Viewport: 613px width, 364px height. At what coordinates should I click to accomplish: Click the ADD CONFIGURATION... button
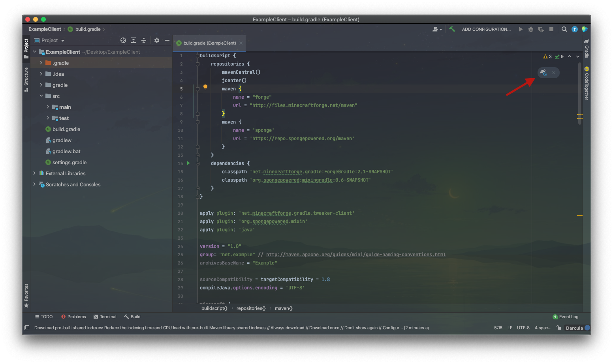click(486, 29)
